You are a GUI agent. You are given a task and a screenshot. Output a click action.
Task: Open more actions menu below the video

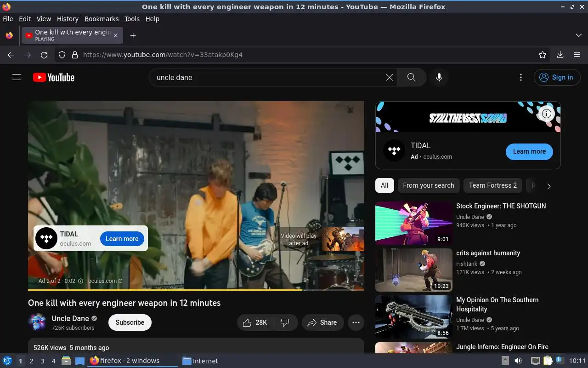356,322
